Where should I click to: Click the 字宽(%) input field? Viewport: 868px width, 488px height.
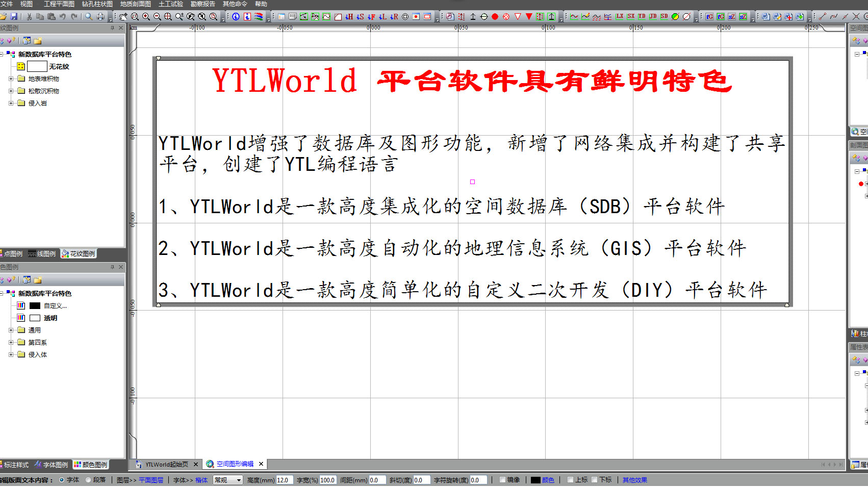point(327,480)
